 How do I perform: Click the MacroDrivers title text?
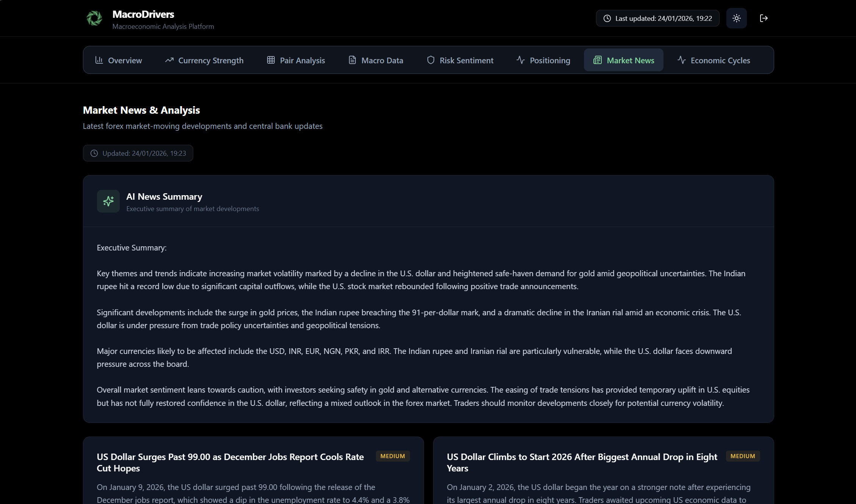point(143,14)
